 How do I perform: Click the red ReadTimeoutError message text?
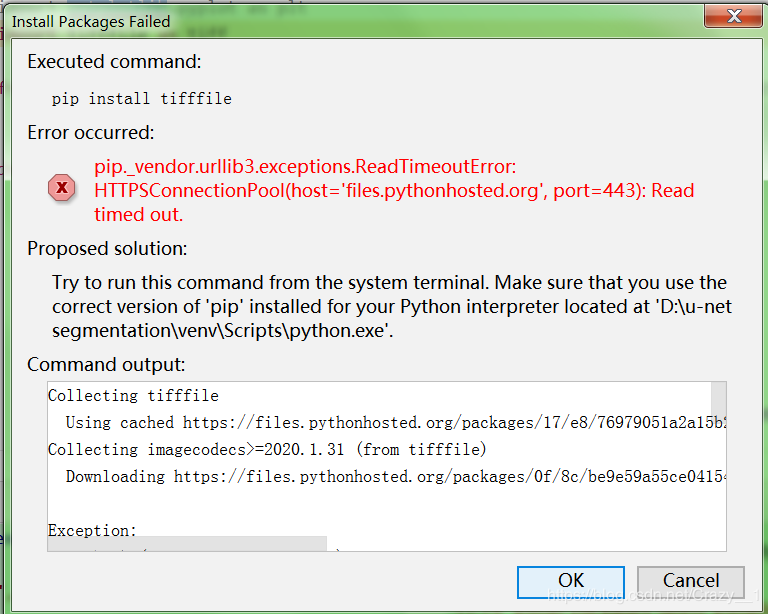pos(394,190)
